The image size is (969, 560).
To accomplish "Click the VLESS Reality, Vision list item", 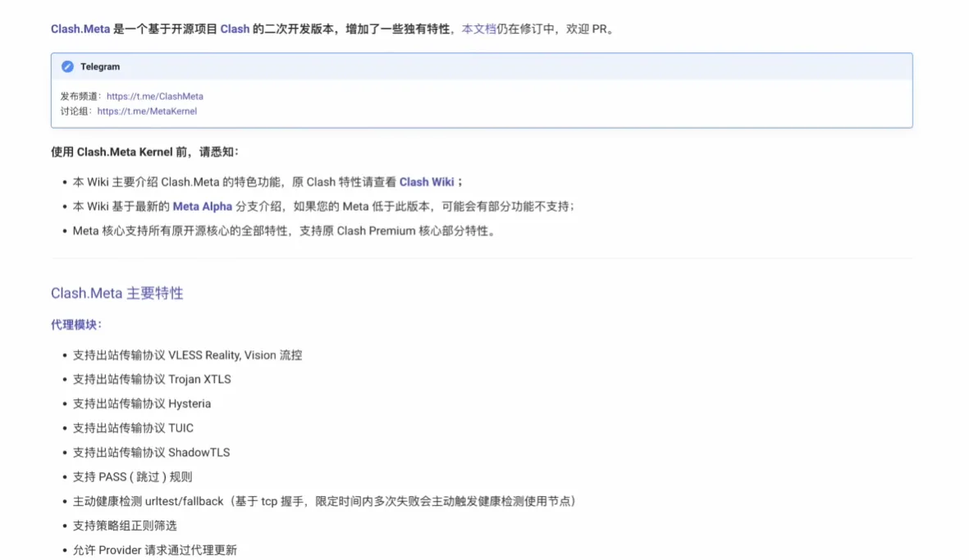I will point(187,355).
